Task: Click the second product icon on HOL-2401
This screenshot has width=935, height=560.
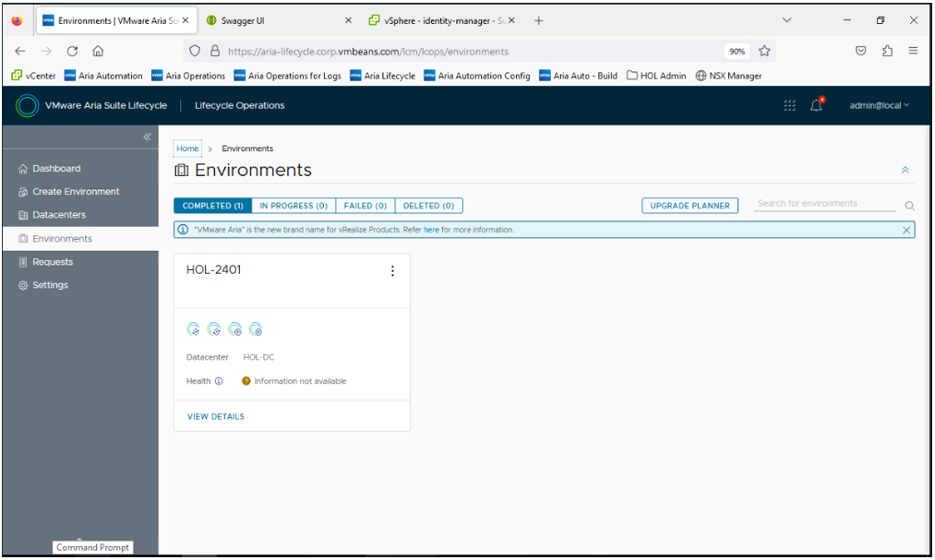Action: click(214, 328)
